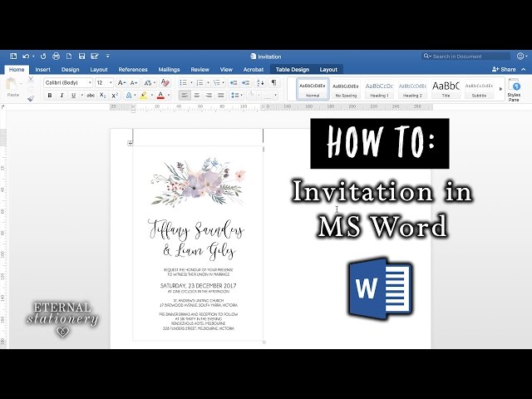Image resolution: width=532 pixels, height=399 pixels.
Task: Increase the font size
Action: (121, 82)
